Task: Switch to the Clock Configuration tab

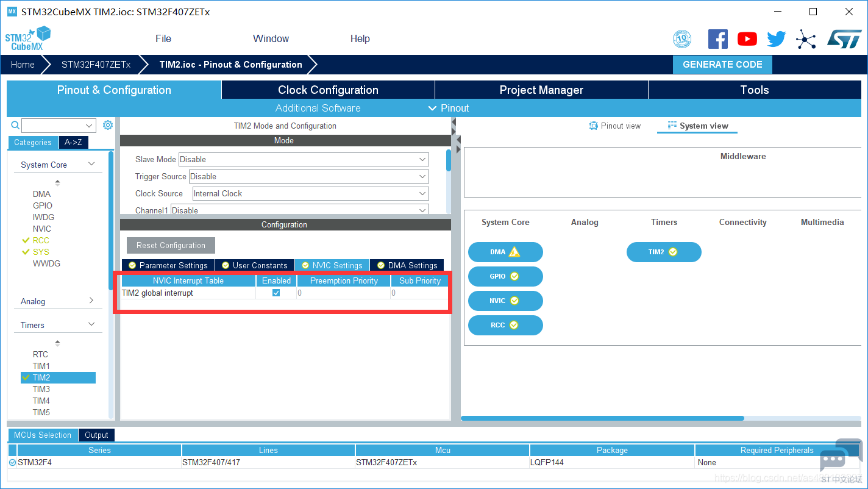Action: 328,90
